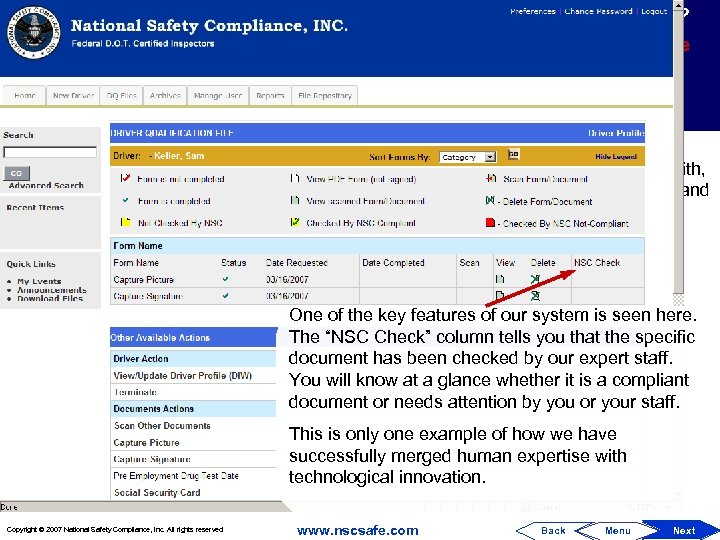The image size is (720, 540).
Task: Click the View scanned Form/Document legend icon
Action: coord(295,200)
